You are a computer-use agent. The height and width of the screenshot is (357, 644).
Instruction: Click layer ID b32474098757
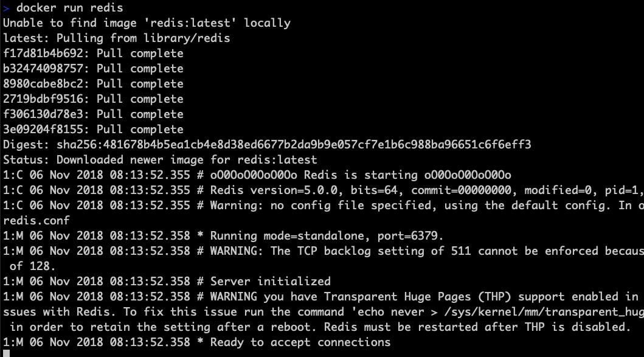43,69
